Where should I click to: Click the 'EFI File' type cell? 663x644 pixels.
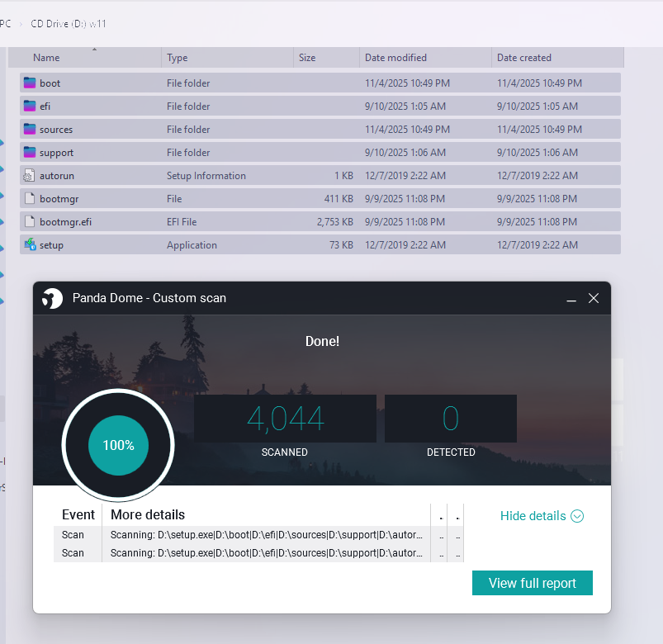pos(182,221)
